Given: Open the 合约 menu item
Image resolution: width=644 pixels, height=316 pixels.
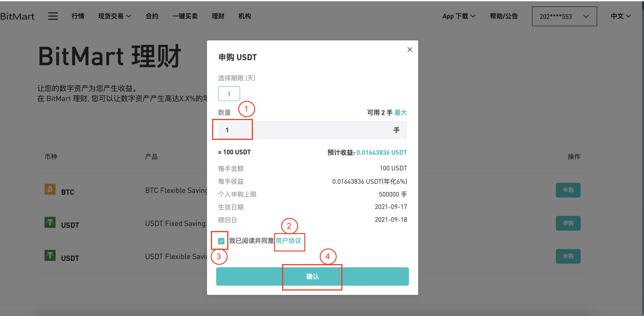Looking at the screenshot, I should [152, 16].
